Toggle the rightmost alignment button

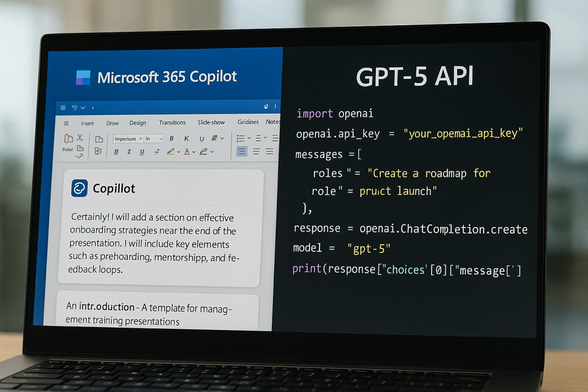[x=270, y=152]
